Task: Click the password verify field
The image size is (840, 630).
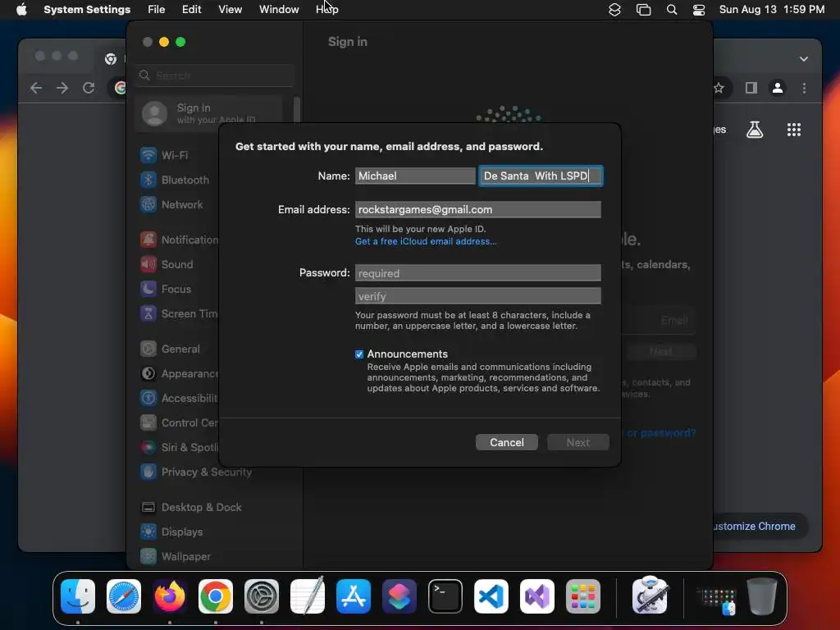Action: pos(478,296)
